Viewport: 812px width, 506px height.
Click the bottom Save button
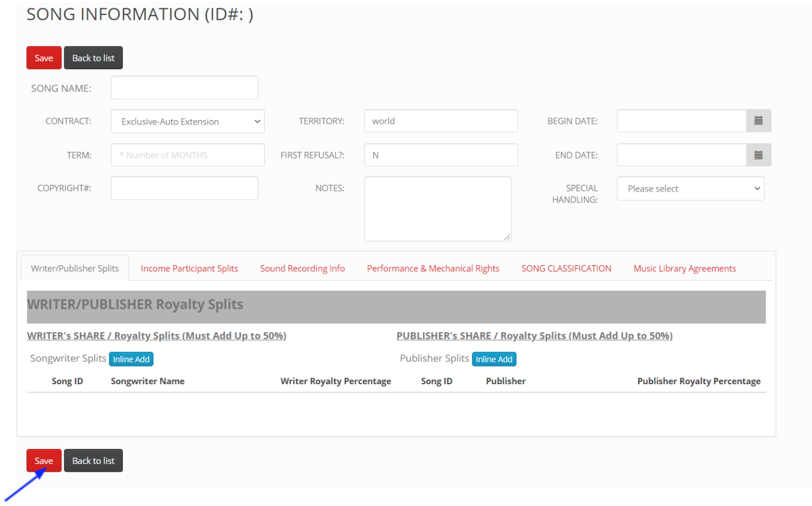click(44, 461)
